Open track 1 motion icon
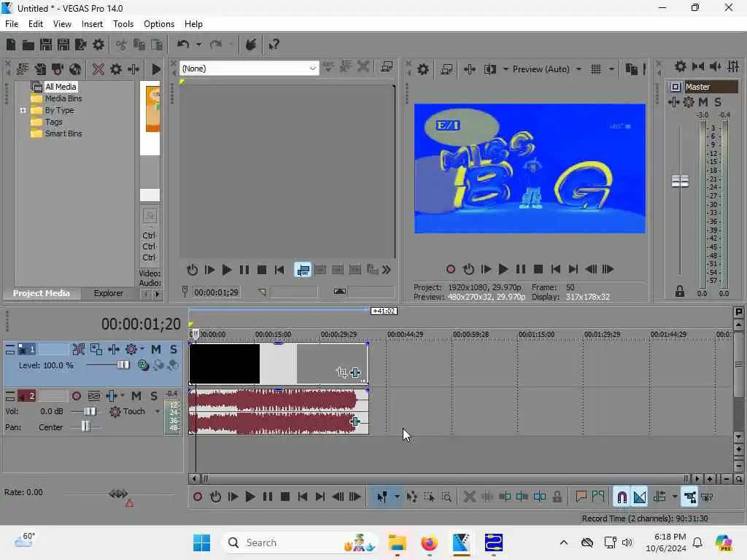Image resolution: width=747 pixels, height=560 pixels. (96, 349)
